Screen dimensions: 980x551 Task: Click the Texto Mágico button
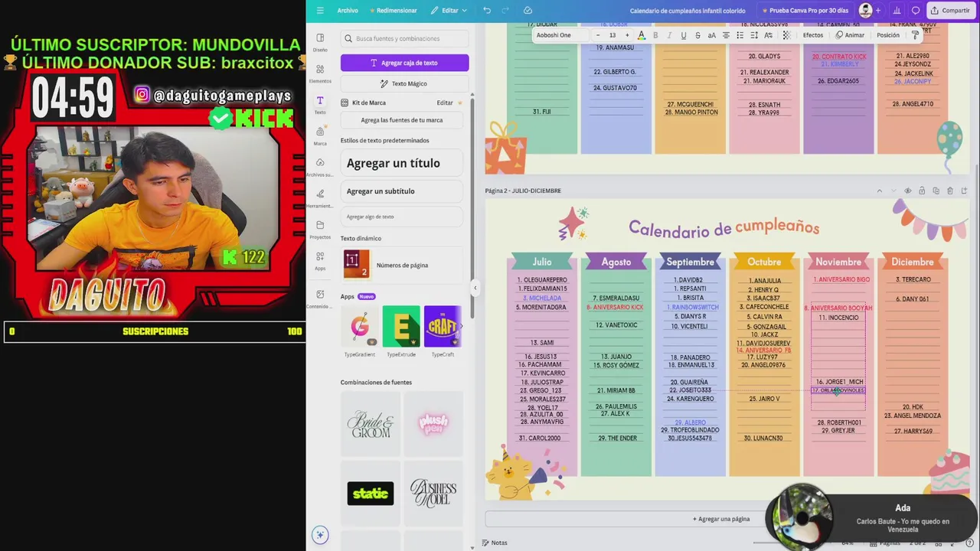click(x=404, y=83)
